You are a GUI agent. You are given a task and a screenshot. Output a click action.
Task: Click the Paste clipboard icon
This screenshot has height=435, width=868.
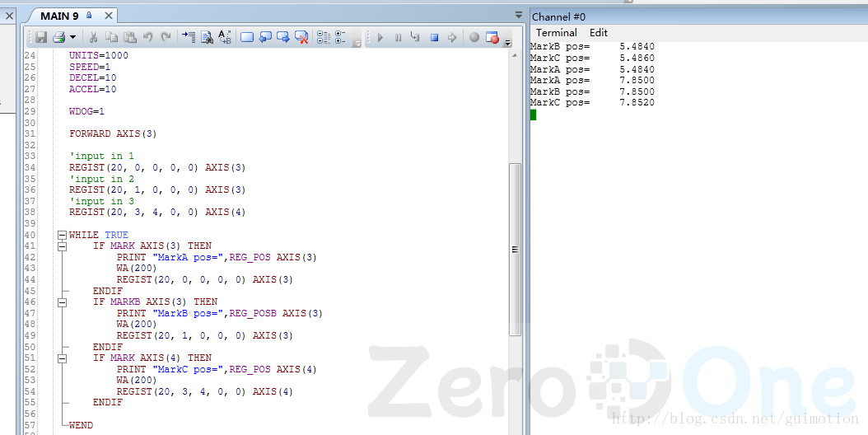[129, 37]
